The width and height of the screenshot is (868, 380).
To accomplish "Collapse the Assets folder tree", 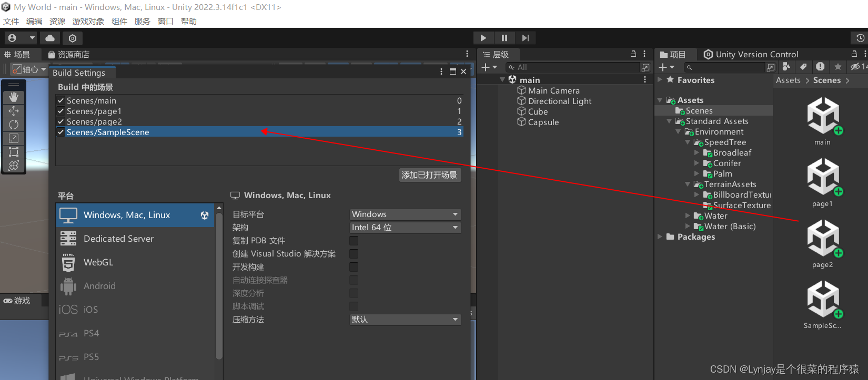I will (660, 100).
